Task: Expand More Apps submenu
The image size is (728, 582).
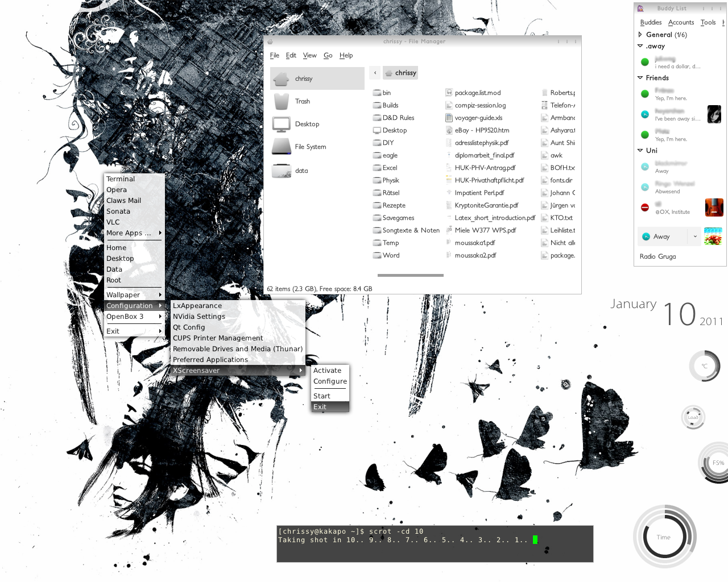Action: point(134,233)
